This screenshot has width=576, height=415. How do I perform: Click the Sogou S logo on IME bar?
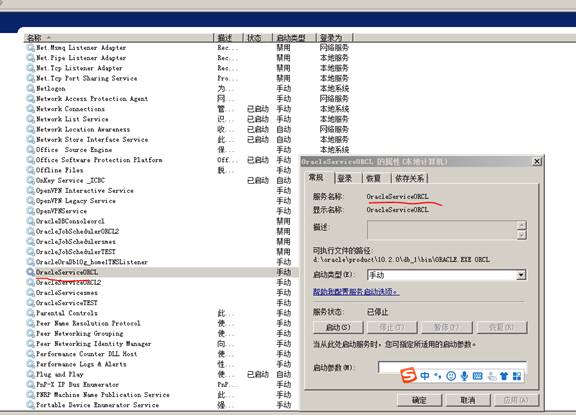coord(408,375)
